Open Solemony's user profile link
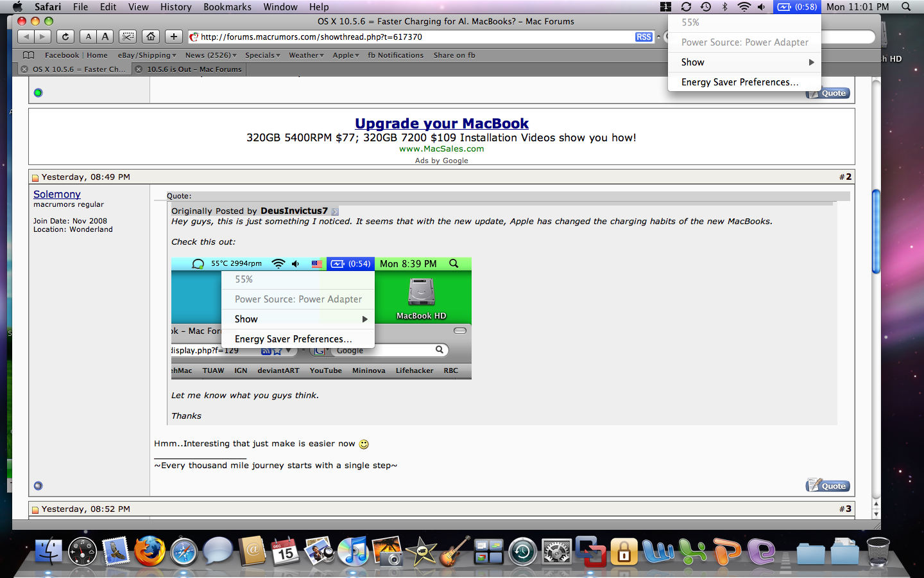Image resolution: width=924 pixels, height=578 pixels. 57,194
